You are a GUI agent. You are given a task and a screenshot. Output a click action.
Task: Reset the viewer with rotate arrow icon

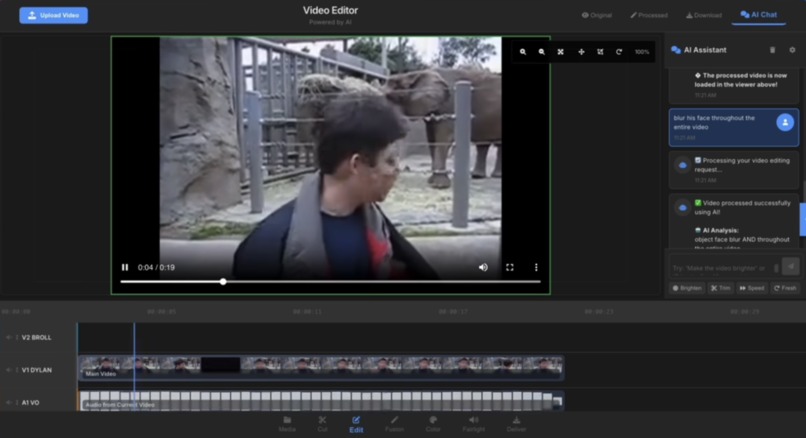pyautogui.click(x=619, y=52)
